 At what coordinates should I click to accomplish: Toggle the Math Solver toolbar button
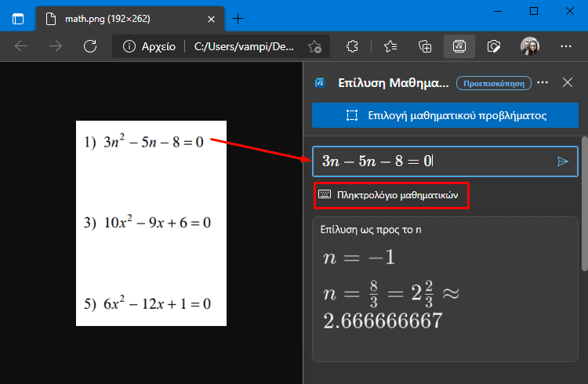tap(459, 46)
